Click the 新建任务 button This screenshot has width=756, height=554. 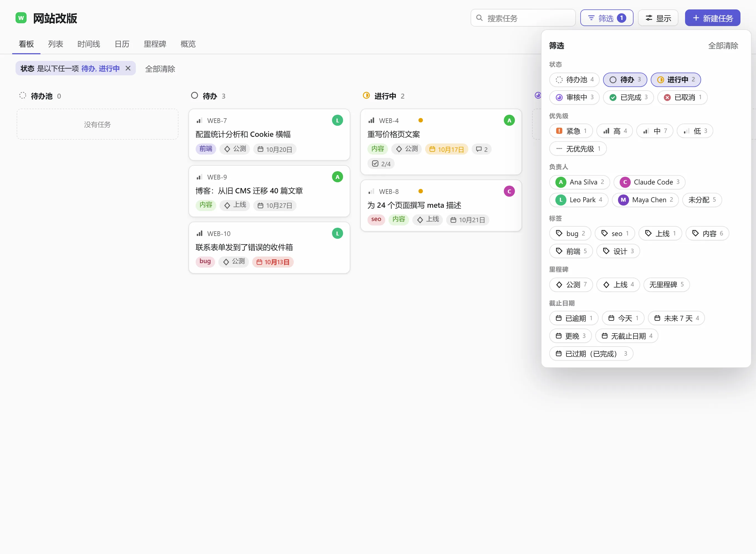tap(712, 18)
